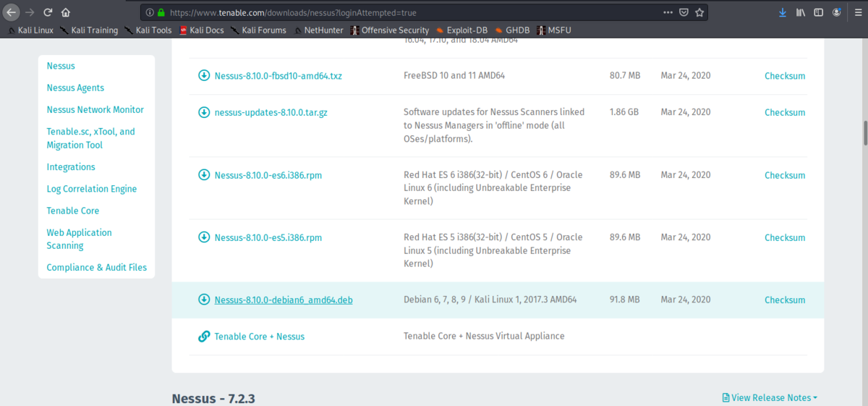View Checksum for the FreeBSD package

tap(785, 76)
